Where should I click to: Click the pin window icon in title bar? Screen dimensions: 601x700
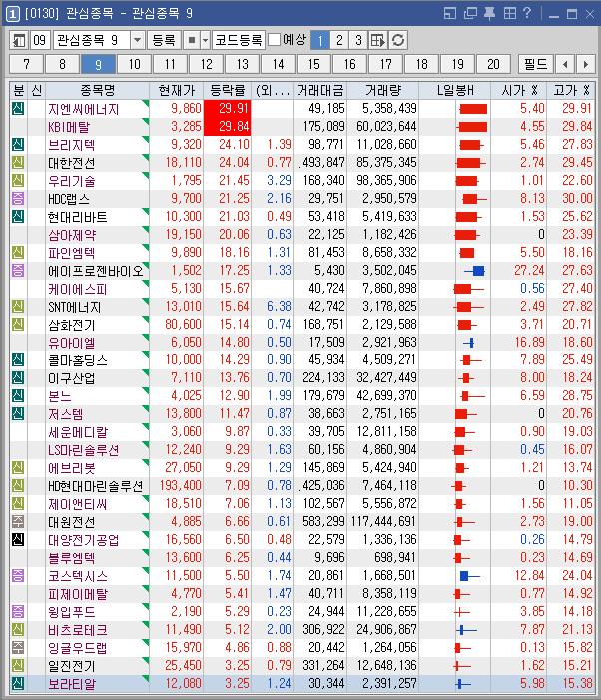489,13
